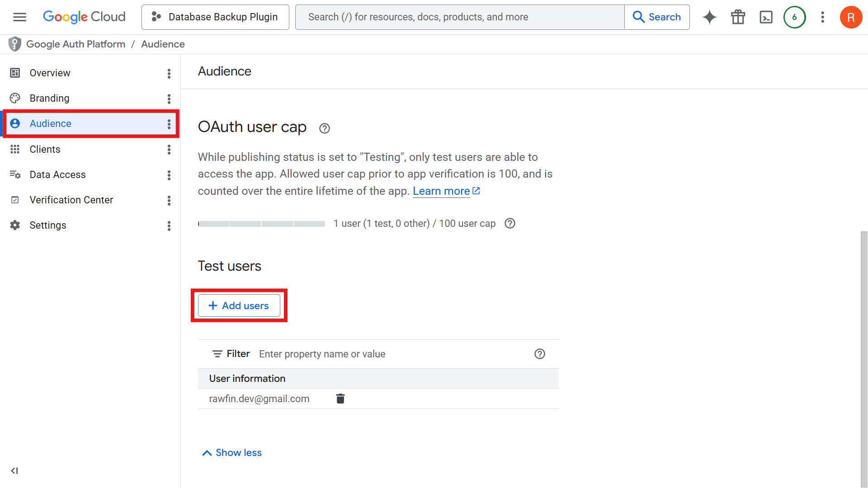Open more options for Settings

[x=169, y=225]
